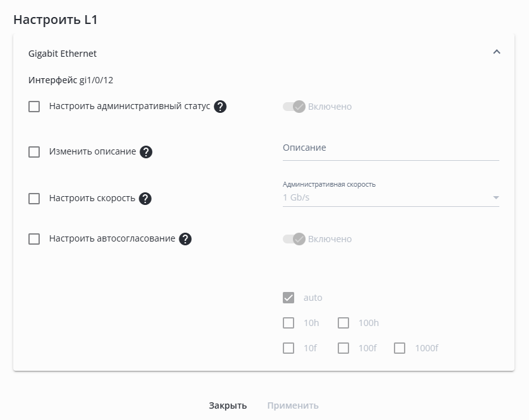Toggle the administrative status Включено switch
Screen dimensions: 529x420
294,107
